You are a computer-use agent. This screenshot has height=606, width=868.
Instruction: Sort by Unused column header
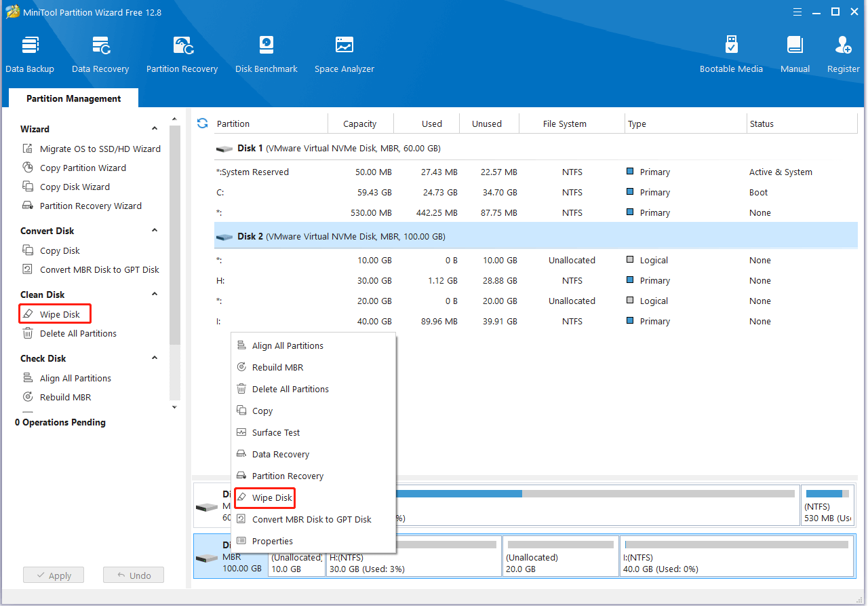pos(489,124)
